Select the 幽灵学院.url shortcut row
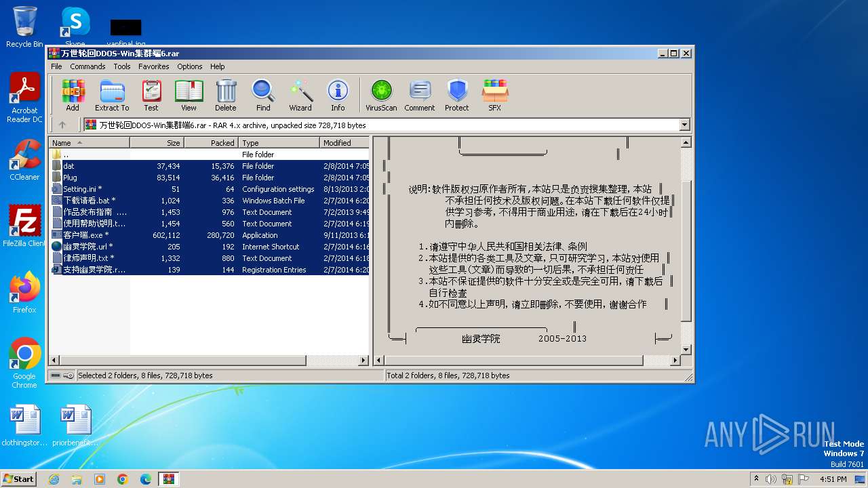This screenshot has height=488, width=868. (x=210, y=247)
